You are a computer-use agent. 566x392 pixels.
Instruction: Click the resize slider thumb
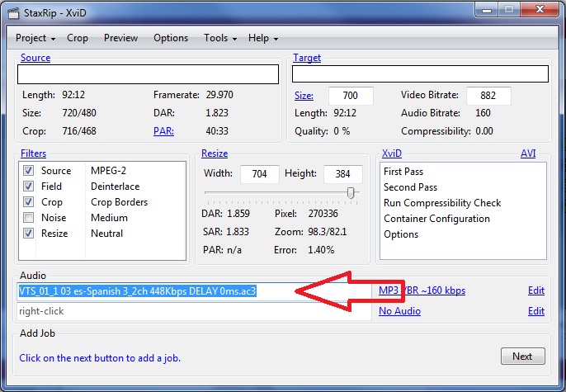351,193
